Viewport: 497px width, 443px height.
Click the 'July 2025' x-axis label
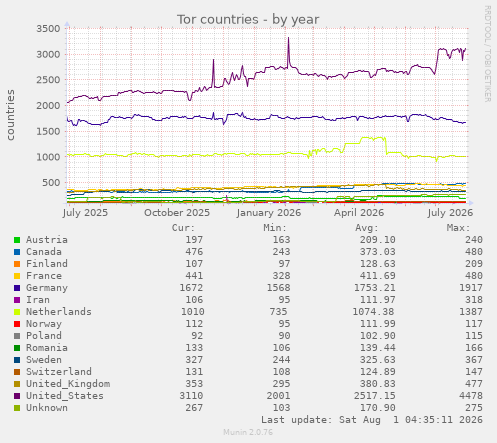pyautogui.click(x=85, y=213)
